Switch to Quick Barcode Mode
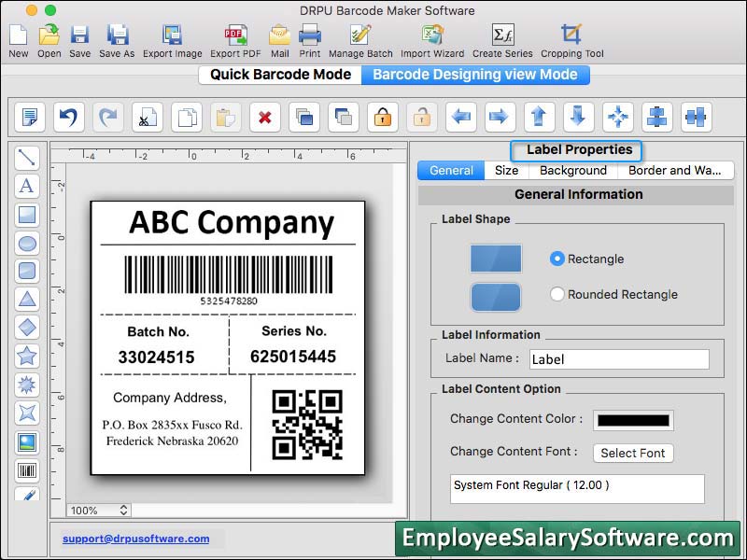Image resolution: width=747 pixels, height=560 pixels. point(278,75)
